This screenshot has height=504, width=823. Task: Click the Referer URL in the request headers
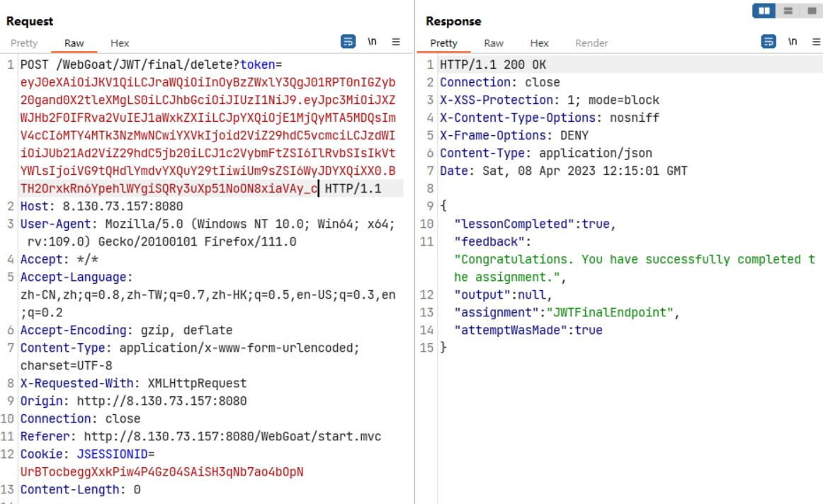click(232, 436)
